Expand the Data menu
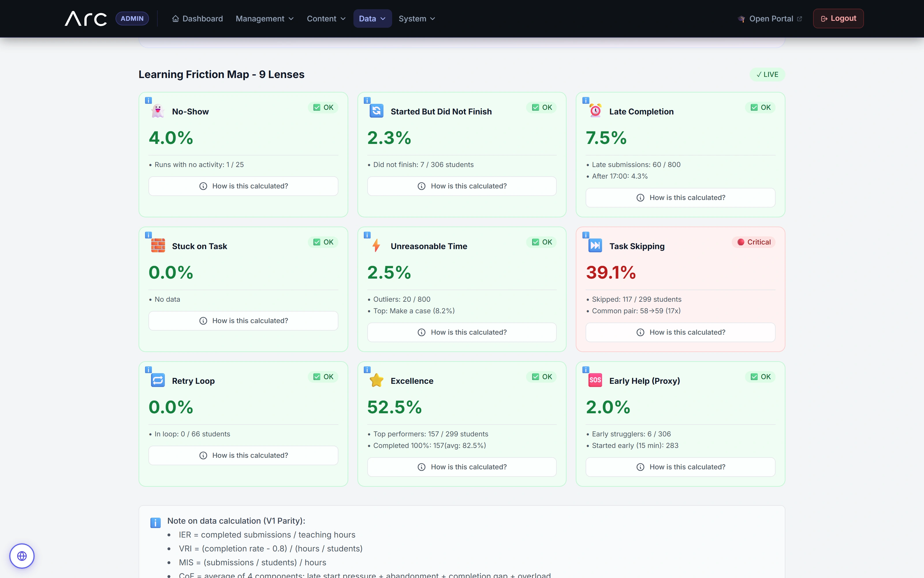This screenshot has width=924, height=578. pyautogui.click(x=372, y=18)
